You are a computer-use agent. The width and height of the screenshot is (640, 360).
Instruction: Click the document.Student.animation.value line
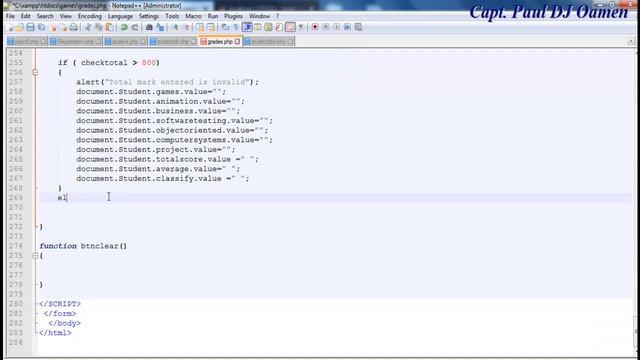160,101
